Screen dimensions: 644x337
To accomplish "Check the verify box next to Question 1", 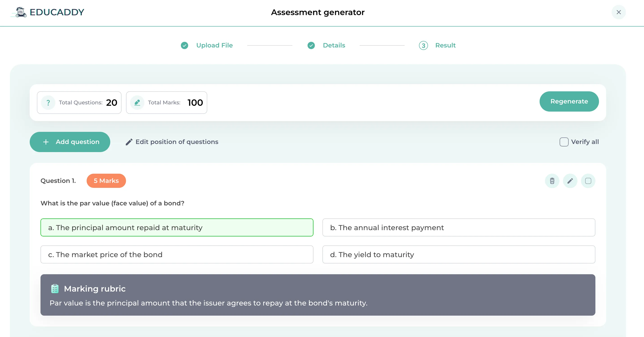I will point(588,181).
